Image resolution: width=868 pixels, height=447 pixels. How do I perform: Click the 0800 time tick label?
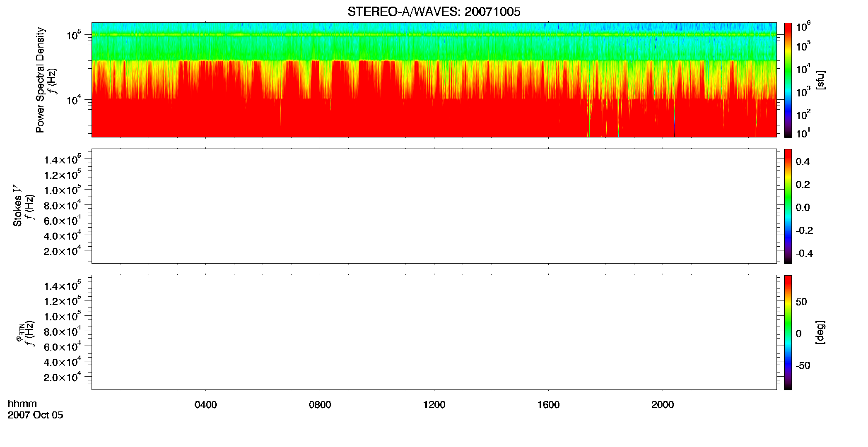320,405
